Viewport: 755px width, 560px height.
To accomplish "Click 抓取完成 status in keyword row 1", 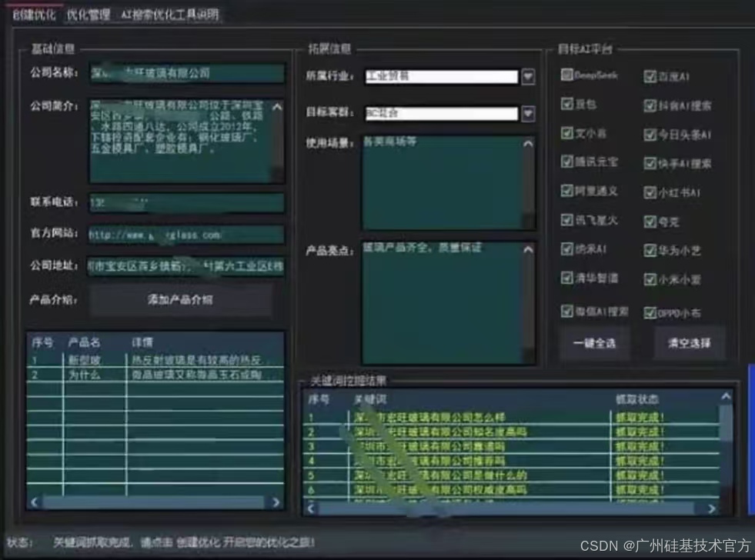I will coord(640,417).
